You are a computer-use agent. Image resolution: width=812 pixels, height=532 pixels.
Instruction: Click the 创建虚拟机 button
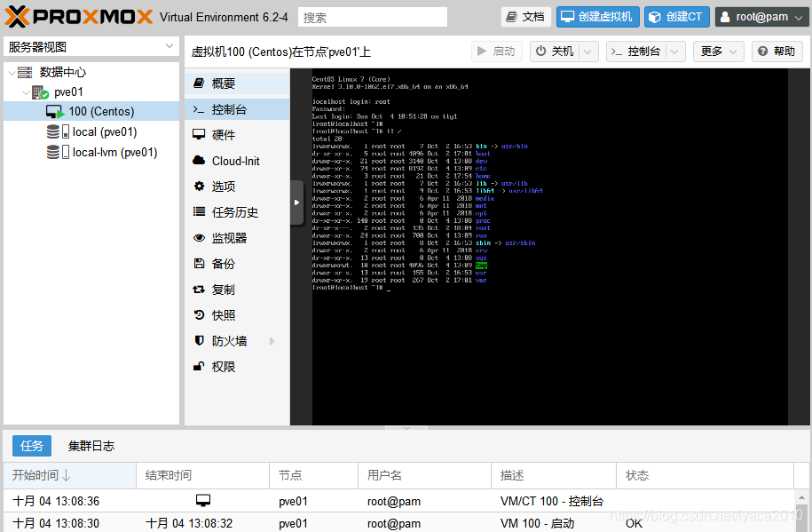(x=597, y=17)
